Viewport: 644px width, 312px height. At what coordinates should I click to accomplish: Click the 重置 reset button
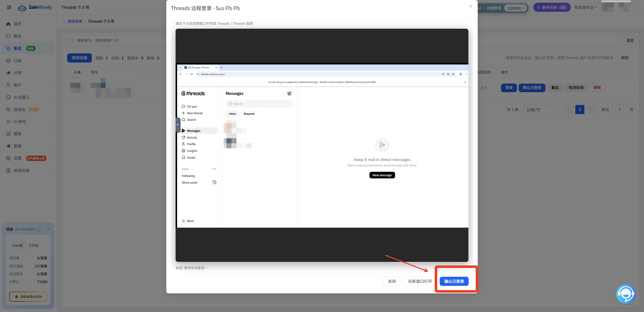point(630,40)
